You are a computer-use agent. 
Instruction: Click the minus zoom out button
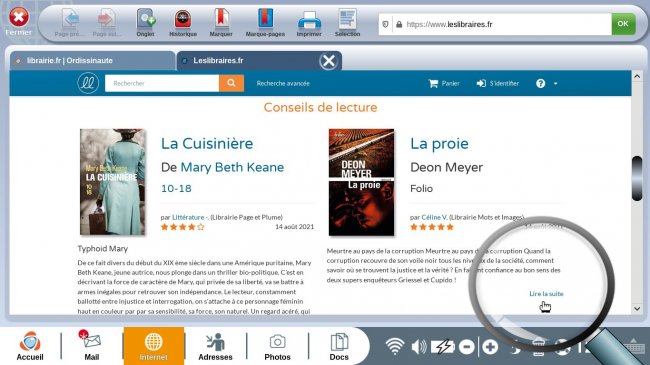467,347
